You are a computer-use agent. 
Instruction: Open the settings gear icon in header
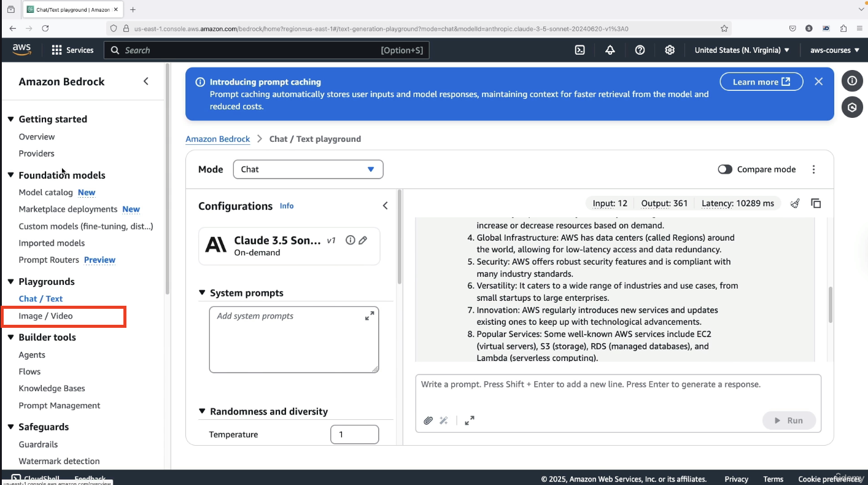(670, 50)
